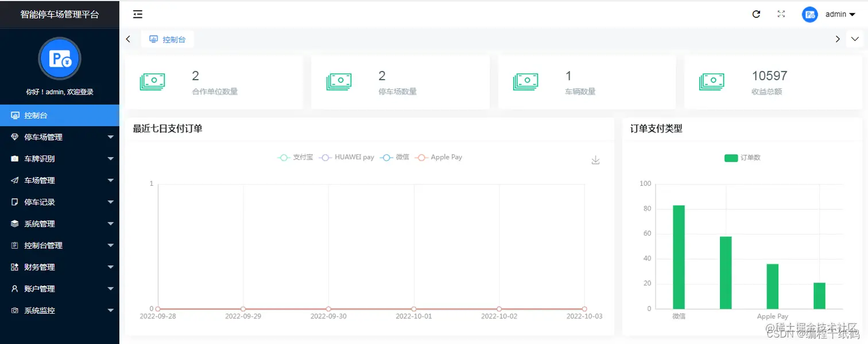The image size is (868, 344).
Task: Open the 车场管理 menu item
Action: (x=60, y=181)
